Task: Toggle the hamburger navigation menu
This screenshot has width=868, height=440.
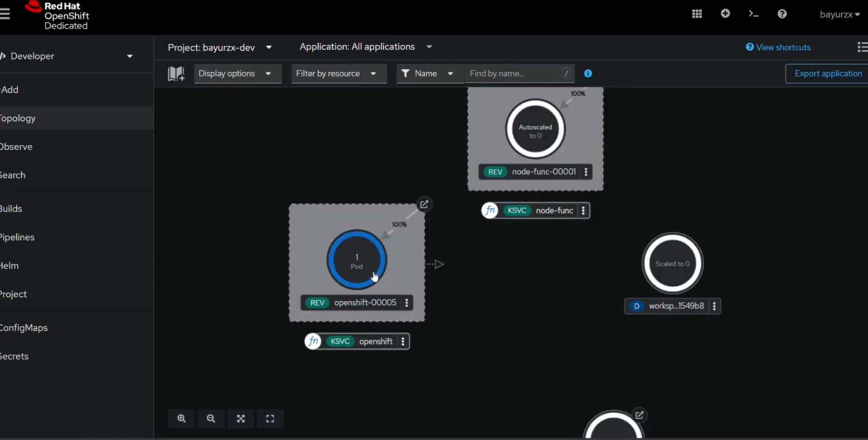Action: 5,14
